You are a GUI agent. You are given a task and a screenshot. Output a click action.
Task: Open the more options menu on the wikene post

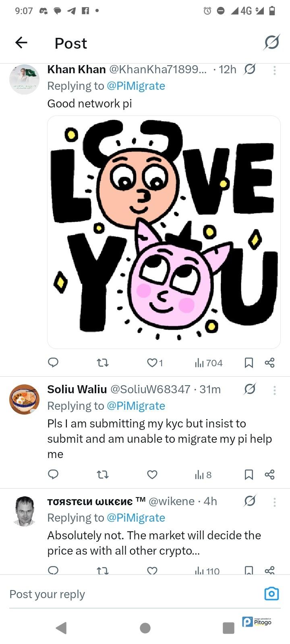[x=274, y=502]
